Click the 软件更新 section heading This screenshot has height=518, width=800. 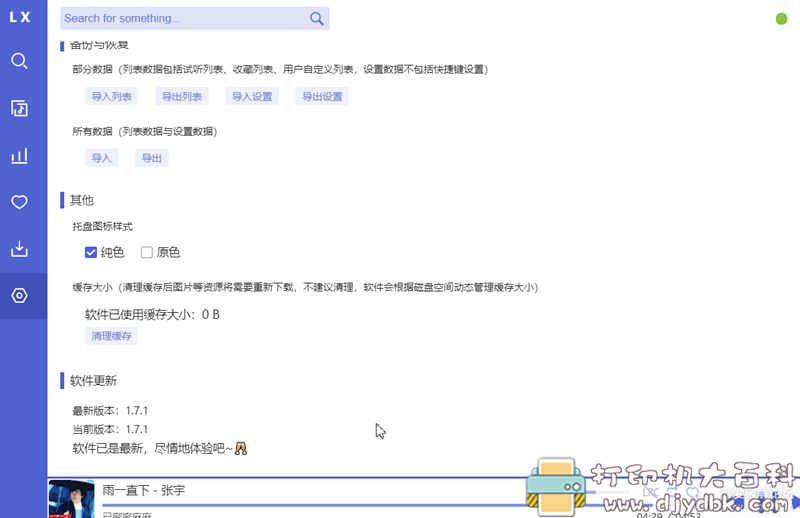93,381
